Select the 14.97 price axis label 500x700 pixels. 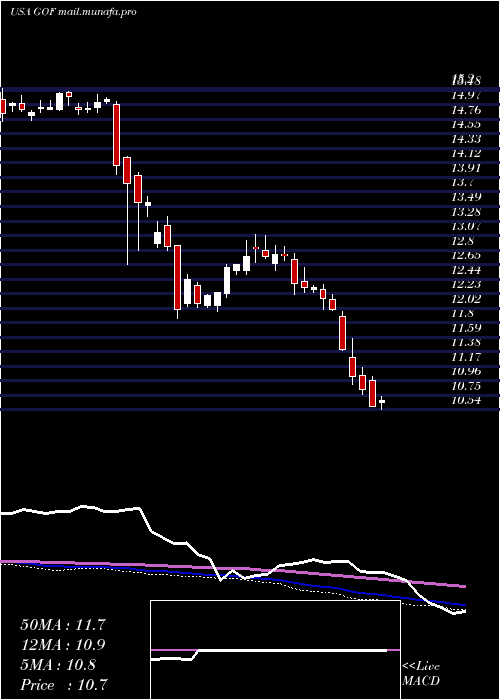click(466, 95)
